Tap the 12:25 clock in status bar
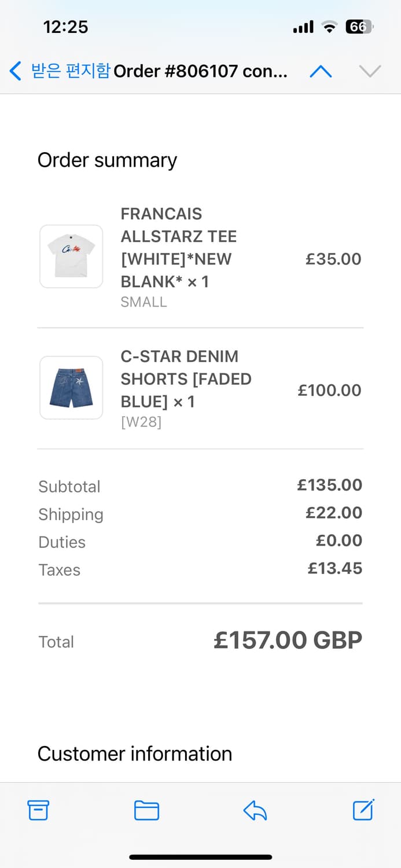Image resolution: width=401 pixels, height=868 pixels. click(65, 27)
